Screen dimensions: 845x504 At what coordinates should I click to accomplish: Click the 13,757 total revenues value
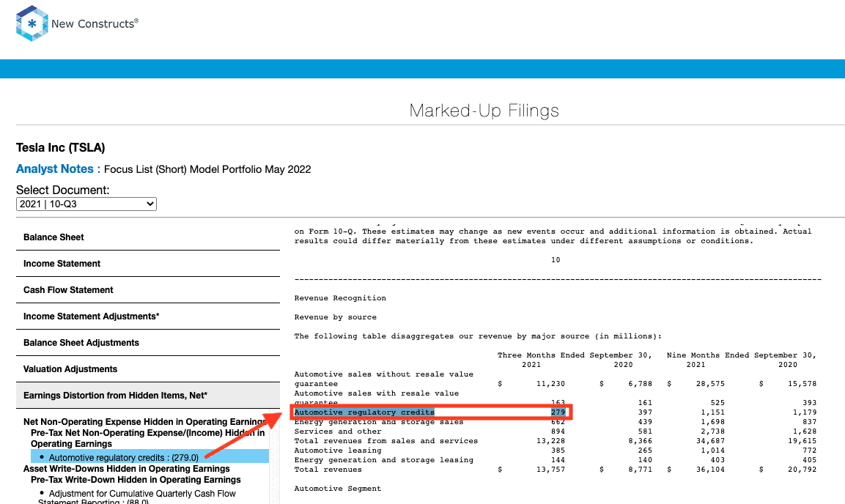coord(551,470)
